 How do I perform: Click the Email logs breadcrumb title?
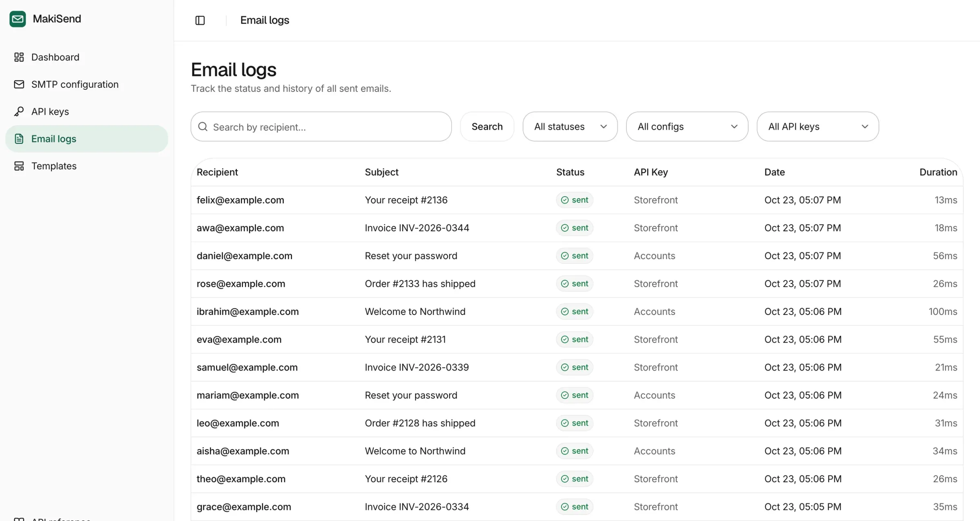point(265,20)
